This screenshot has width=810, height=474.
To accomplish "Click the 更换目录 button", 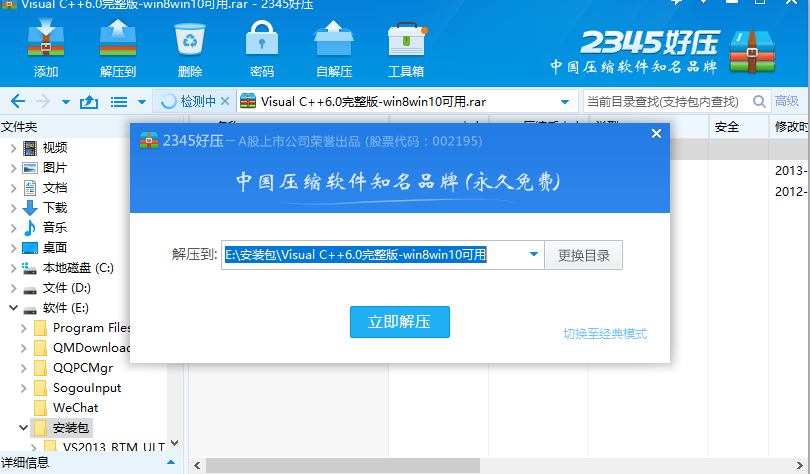I will [x=584, y=255].
